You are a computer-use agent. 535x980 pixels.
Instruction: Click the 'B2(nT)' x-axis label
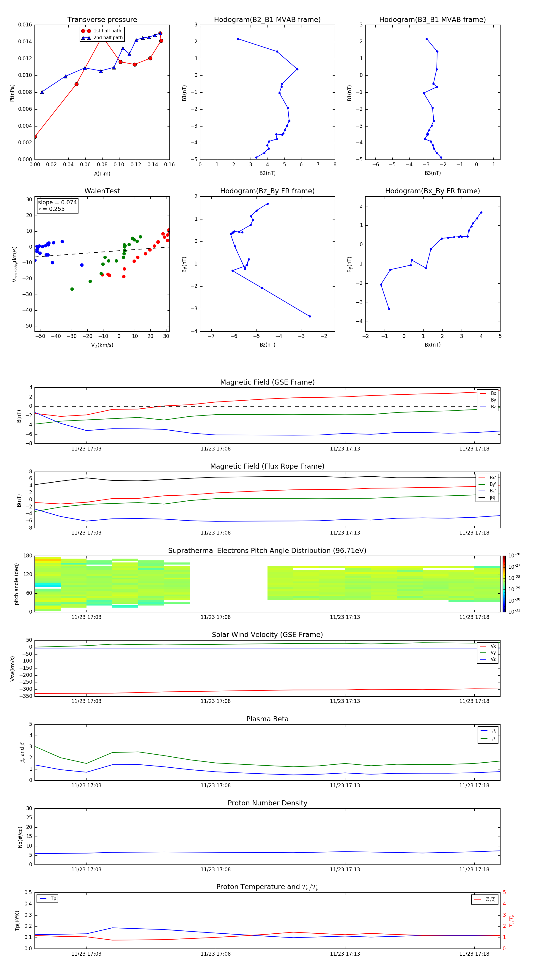[x=267, y=173]
